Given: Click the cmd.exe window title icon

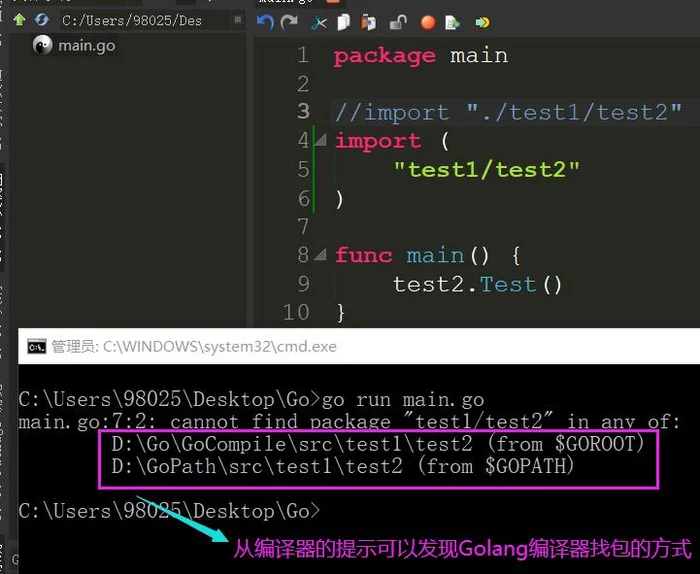Looking at the screenshot, I should click(37, 347).
